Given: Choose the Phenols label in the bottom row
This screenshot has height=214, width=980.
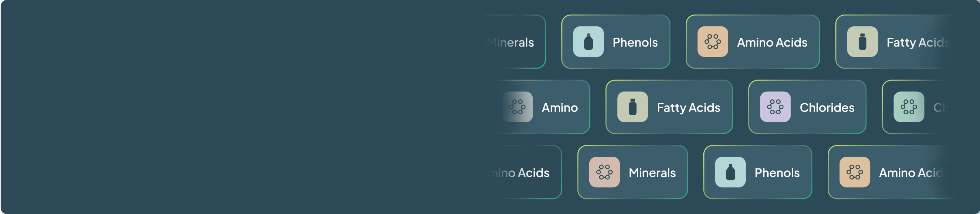Looking at the screenshot, I should [x=777, y=173].
